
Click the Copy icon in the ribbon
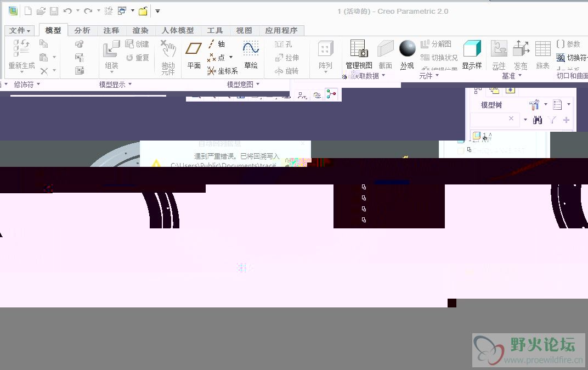[x=43, y=44]
